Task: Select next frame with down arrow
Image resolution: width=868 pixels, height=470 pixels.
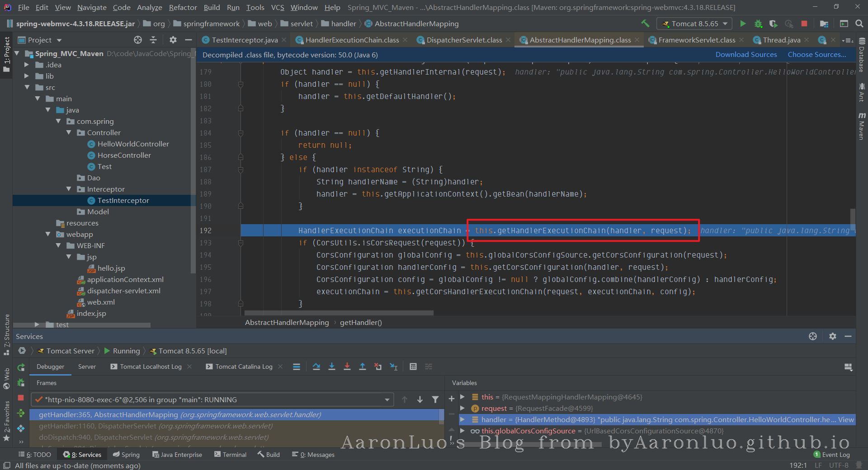Action: (x=420, y=399)
